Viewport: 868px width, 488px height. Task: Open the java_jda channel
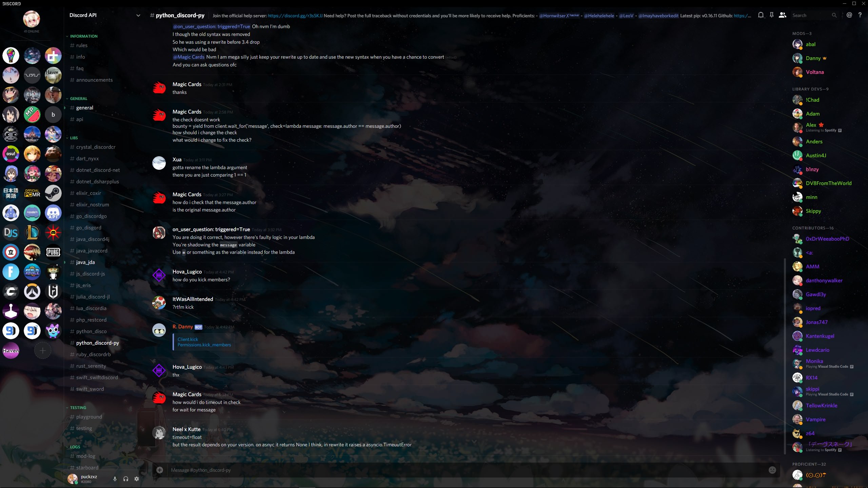85,262
